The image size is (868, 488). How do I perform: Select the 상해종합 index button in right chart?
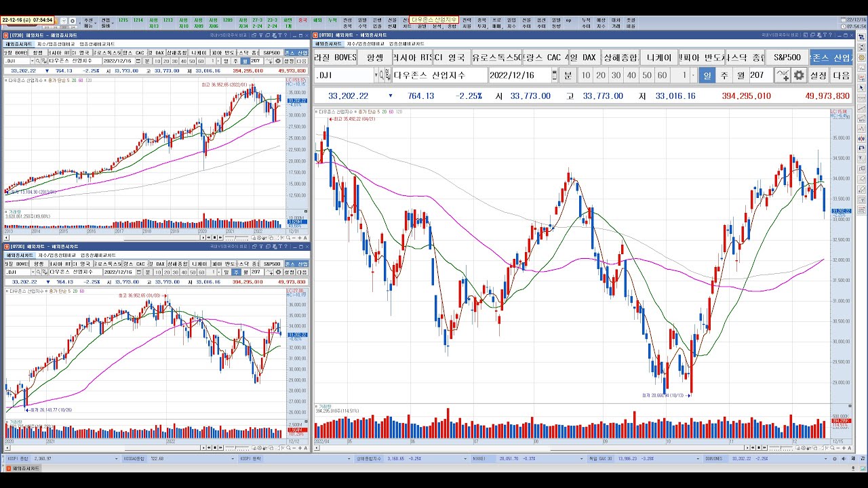tap(620, 58)
